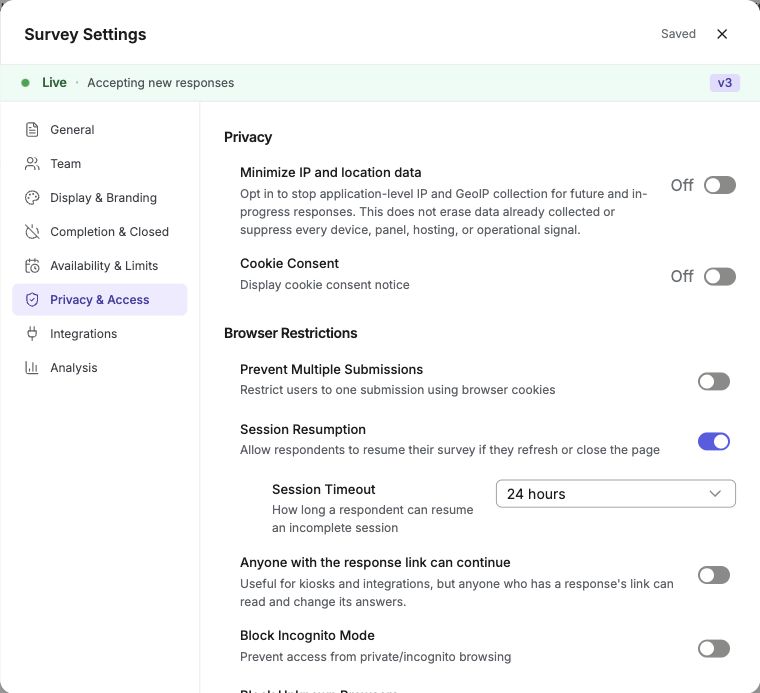Click the Block Incognito Mode label
The width and height of the screenshot is (760, 693).
[x=307, y=635]
